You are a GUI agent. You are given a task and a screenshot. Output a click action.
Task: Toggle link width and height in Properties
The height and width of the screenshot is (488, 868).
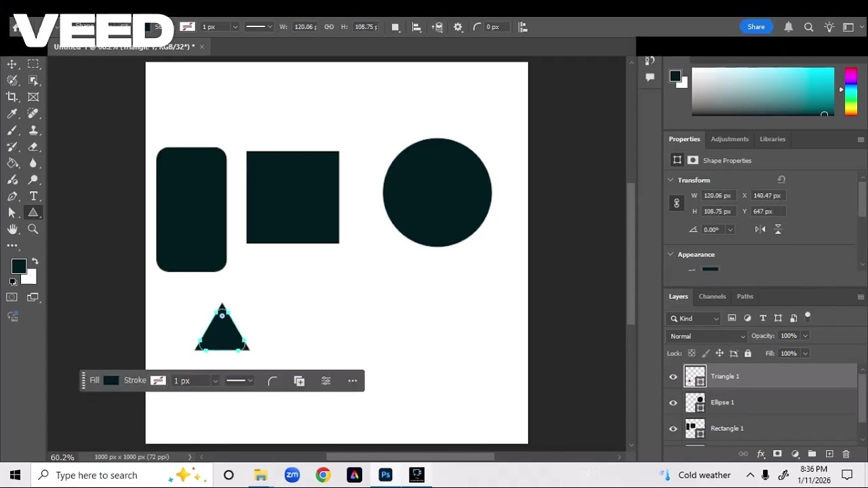tap(676, 203)
